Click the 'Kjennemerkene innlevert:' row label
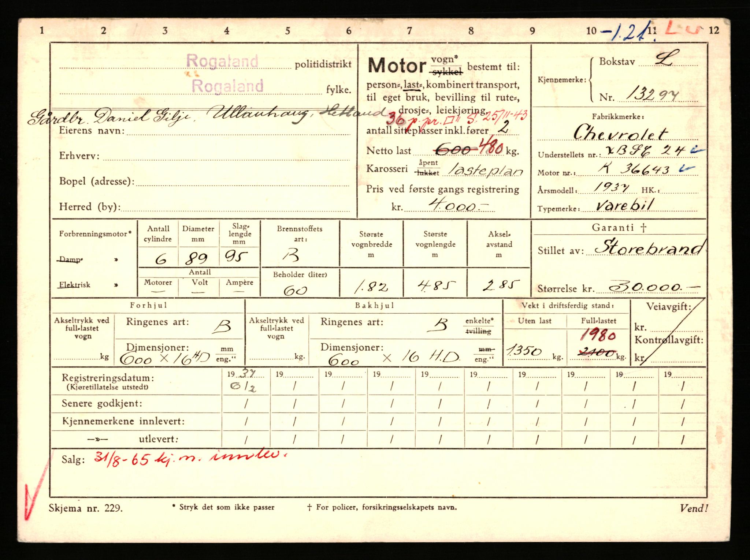Image resolution: width=750 pixels, height=560 pixels. [x=123, y=421]
